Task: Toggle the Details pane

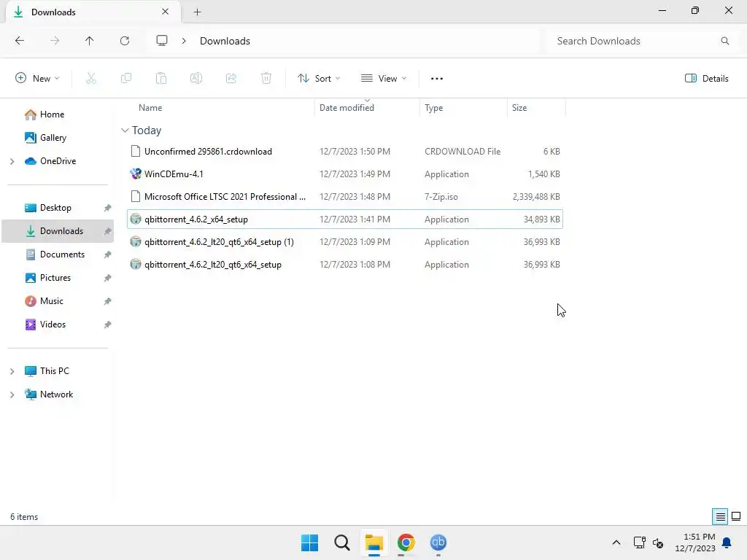Action: [x=706, y=79]
